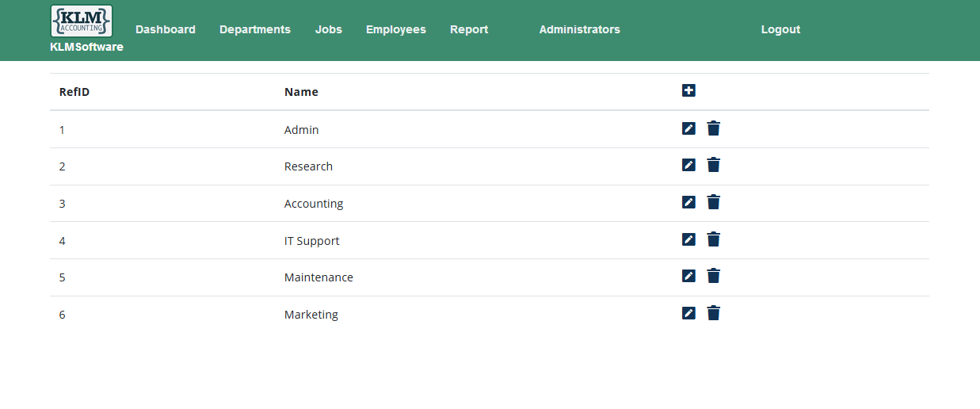Edit the Admin department

tap(688, 128)
